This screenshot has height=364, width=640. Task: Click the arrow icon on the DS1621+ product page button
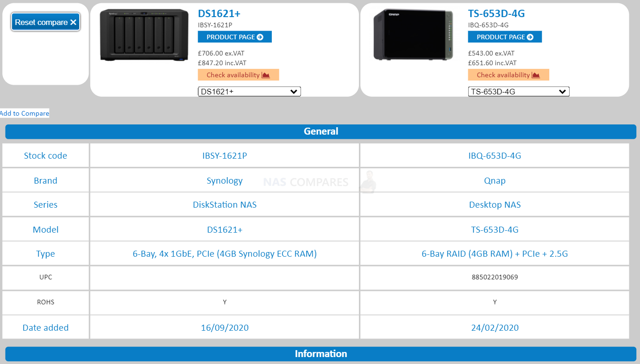[x=260, y=37]
